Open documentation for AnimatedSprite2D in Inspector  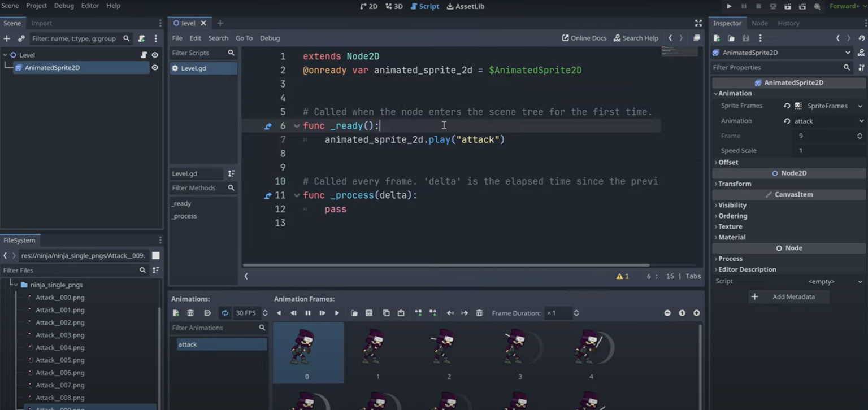click(861, 53)
